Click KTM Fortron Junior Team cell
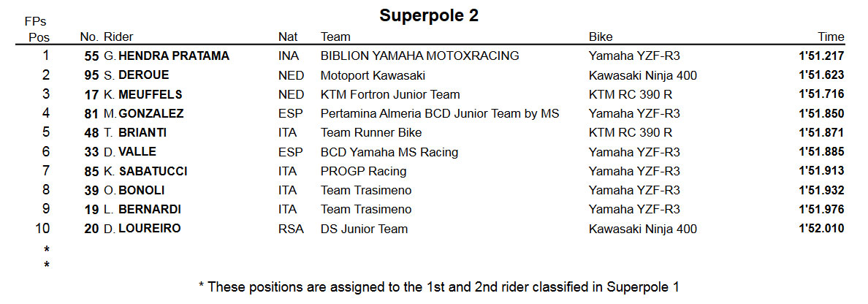The image size is (868, 304). click(390, 95)
